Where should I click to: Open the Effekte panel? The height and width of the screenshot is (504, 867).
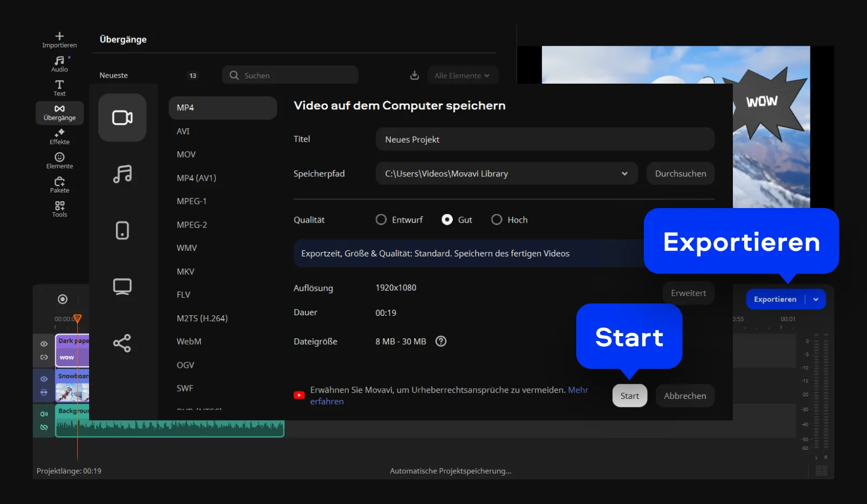(60, 137)
